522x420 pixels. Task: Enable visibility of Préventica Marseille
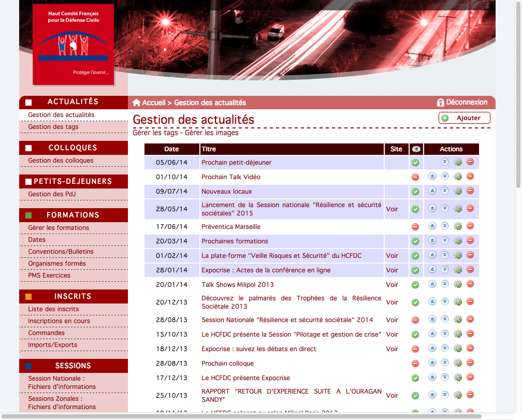coord(415,227)
